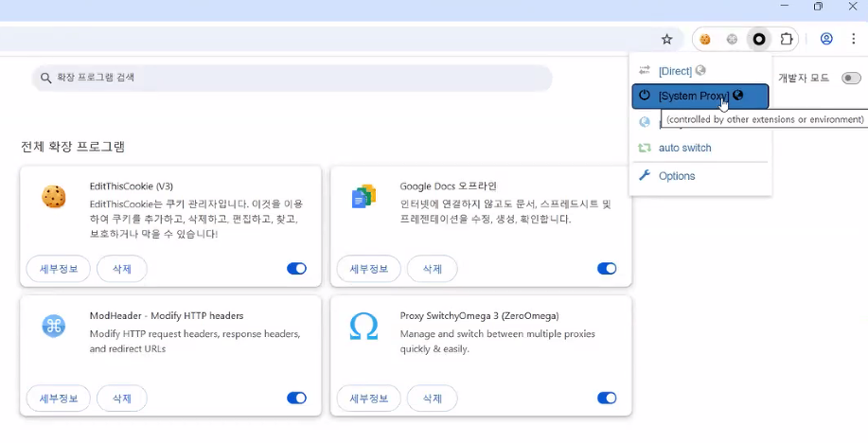
Task: Open EditThisCookie details (세부정보)
Action: pos(58,269)
